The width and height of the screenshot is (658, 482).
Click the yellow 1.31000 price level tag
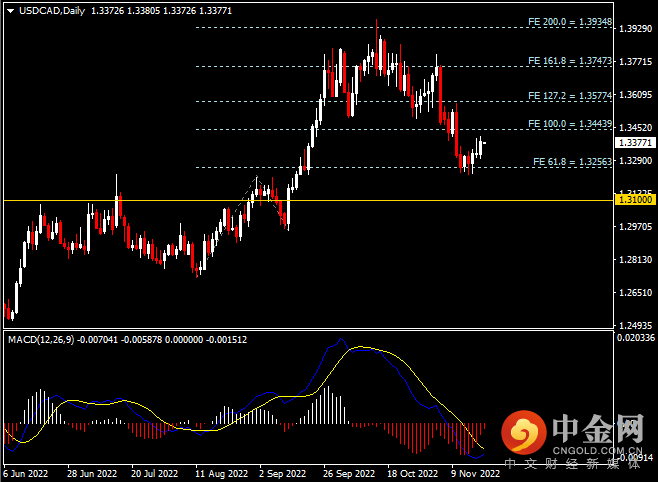[x=635, y=200]
